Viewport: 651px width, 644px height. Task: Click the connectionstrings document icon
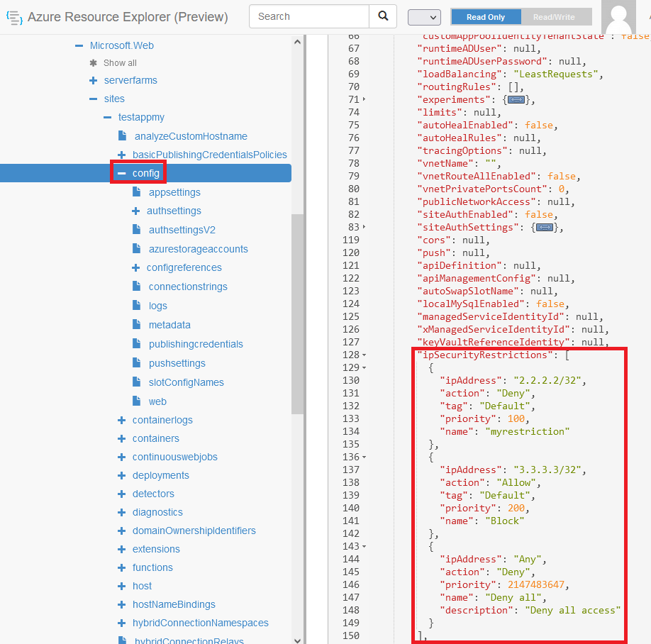pos(137,286)
